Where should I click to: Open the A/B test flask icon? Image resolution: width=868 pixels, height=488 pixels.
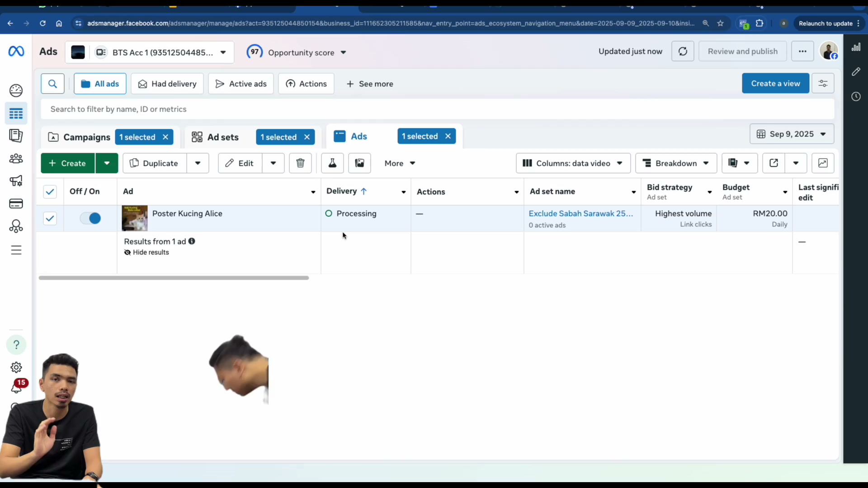coord(332,163)
